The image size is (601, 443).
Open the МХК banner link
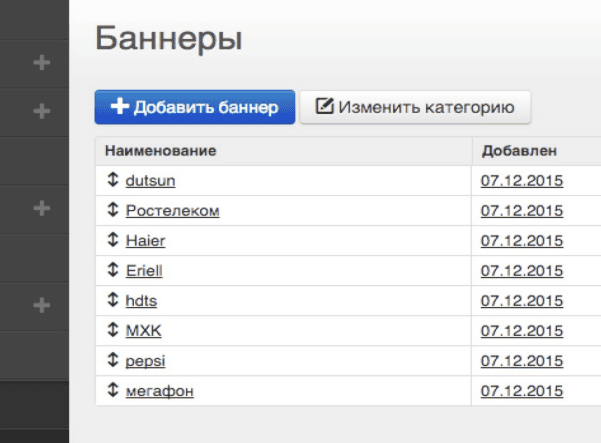point(143,331)
